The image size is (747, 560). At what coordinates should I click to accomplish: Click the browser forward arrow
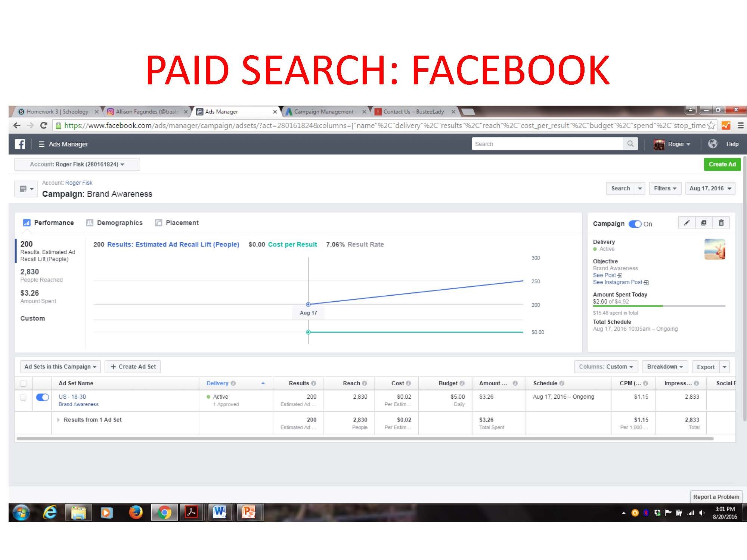coord(30,125)
